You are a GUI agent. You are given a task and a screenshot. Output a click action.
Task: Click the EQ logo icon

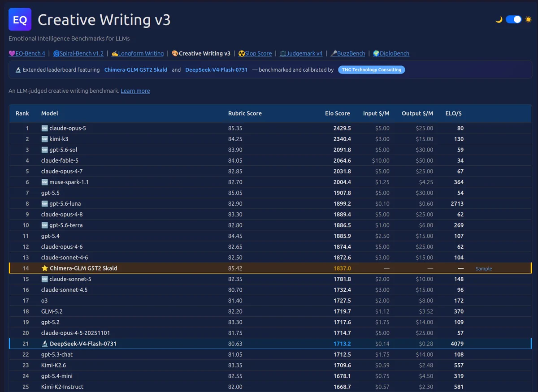click(20, 19)
